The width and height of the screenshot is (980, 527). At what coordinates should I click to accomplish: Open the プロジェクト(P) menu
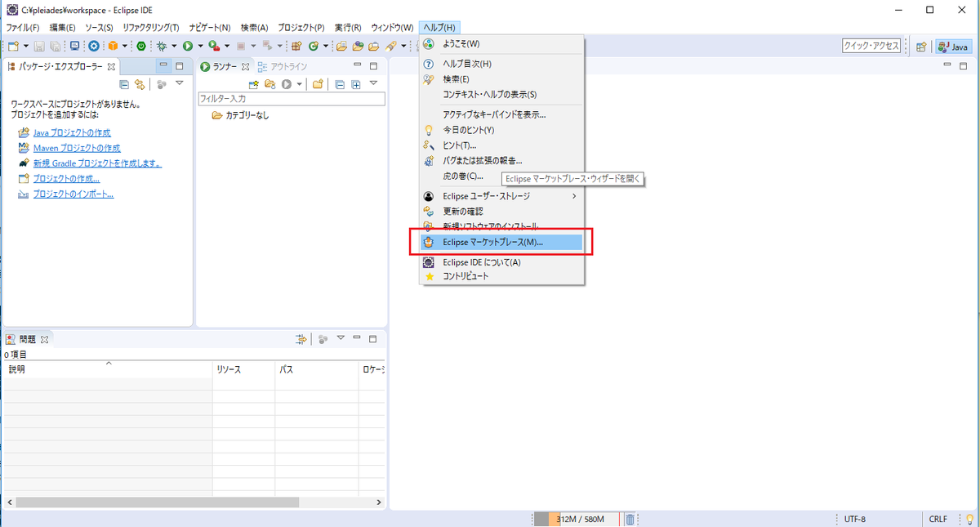301,28
